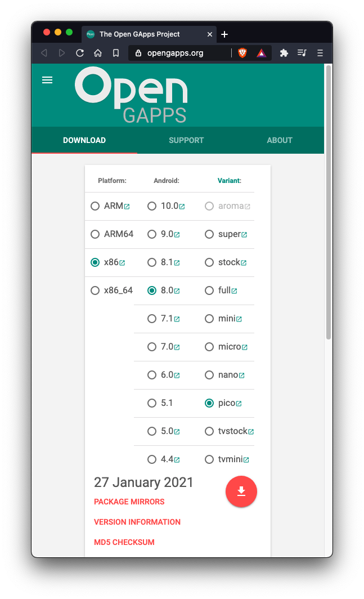Select the full variant radio button
The image size is (364, 599).
209,290
